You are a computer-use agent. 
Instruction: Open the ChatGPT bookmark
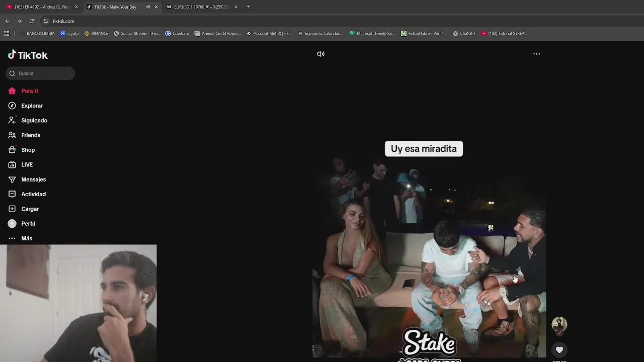click(464, 34)
